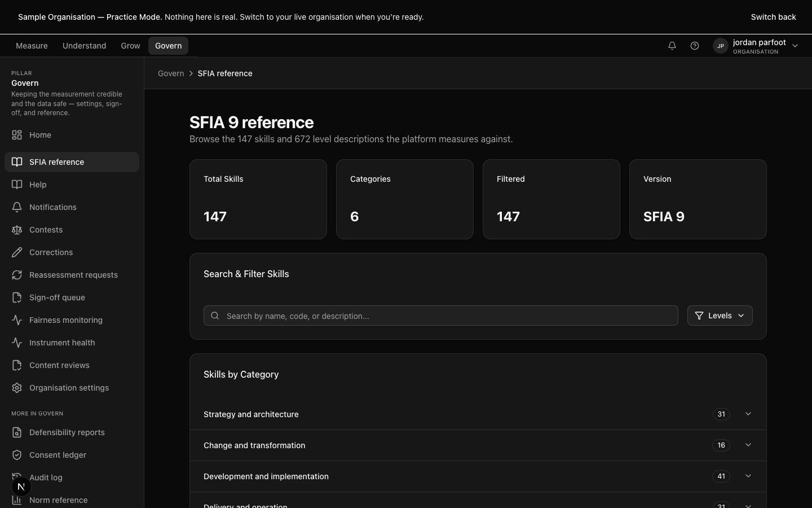Click the Norm reference bar chart icon
Image resolution: width=812 pixels, height=508 pixels.
pos(17,500)
